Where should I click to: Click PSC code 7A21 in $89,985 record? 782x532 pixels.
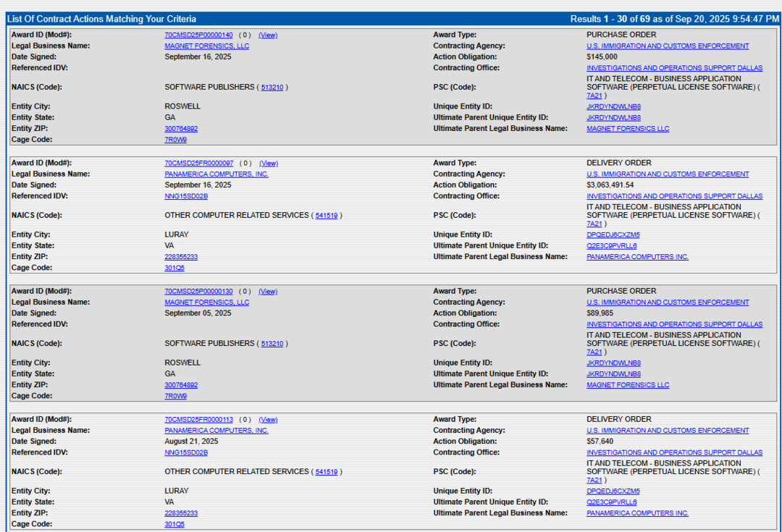click(594, 352)
